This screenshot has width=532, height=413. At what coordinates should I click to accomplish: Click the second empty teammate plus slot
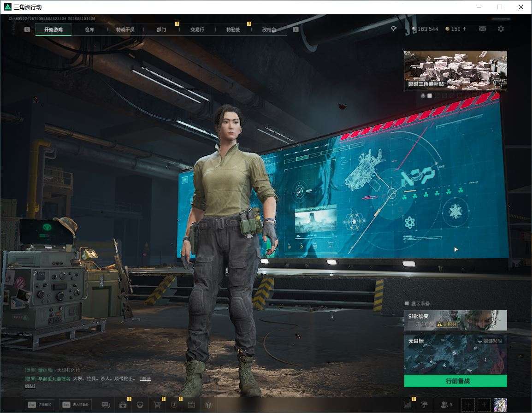click(484, 405)
